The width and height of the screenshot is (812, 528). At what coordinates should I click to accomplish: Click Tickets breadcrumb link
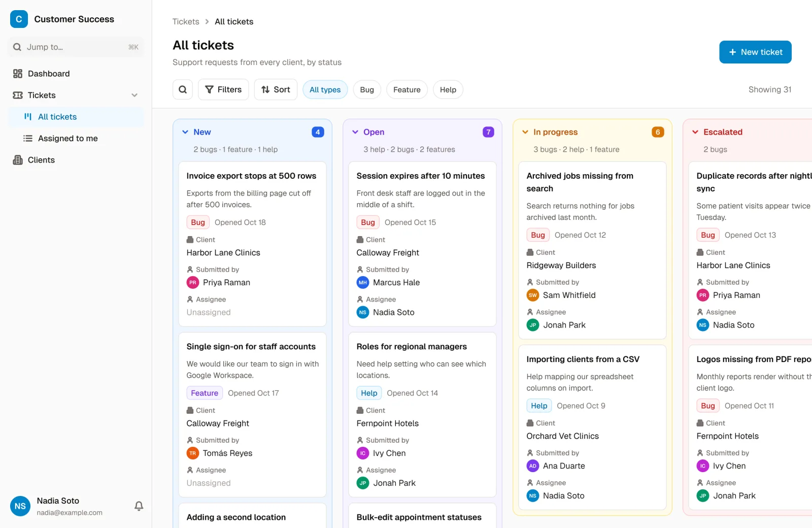click(x=186, y=22)
